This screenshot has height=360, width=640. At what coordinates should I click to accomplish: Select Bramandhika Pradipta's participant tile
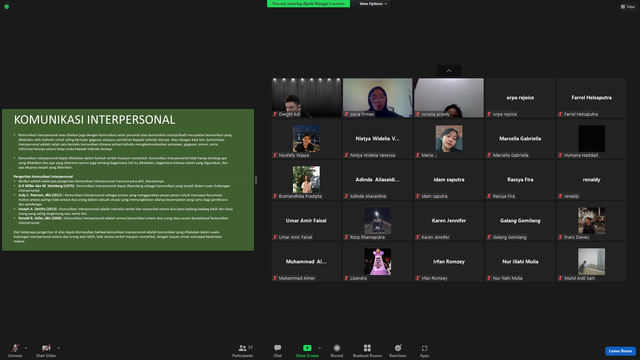pyautogui.click(x=306, y=180)
